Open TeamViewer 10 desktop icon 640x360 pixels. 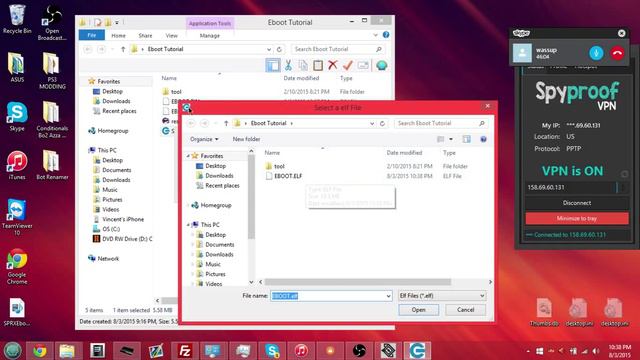17,218
